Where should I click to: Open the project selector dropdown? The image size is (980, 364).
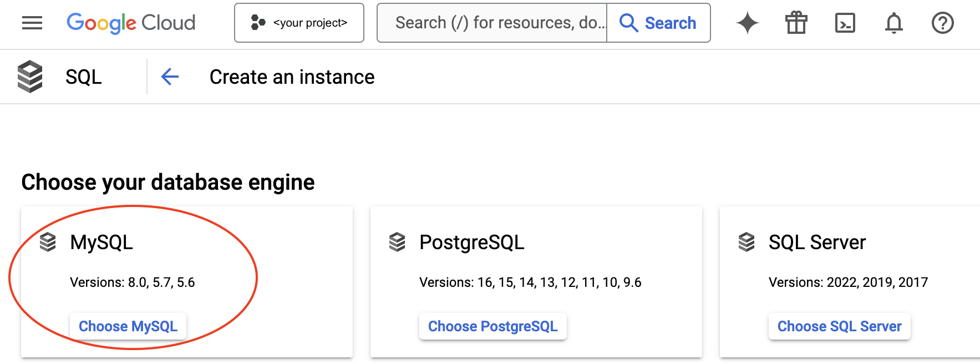point(299,23)
